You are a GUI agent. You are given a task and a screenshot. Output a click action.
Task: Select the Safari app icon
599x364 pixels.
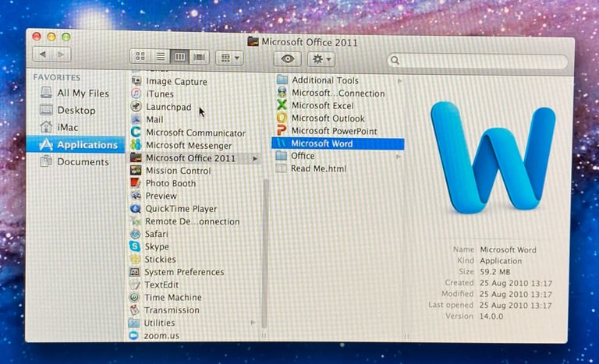point(135,233)
